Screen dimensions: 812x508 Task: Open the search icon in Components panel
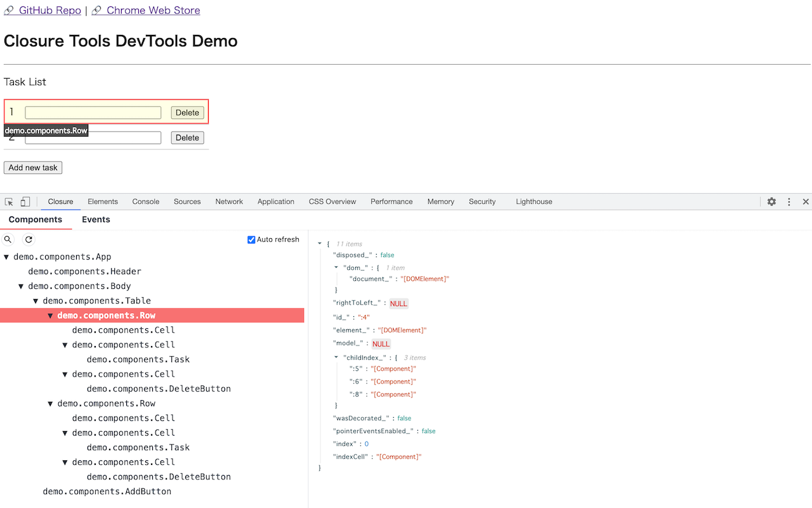click(8, 239)
